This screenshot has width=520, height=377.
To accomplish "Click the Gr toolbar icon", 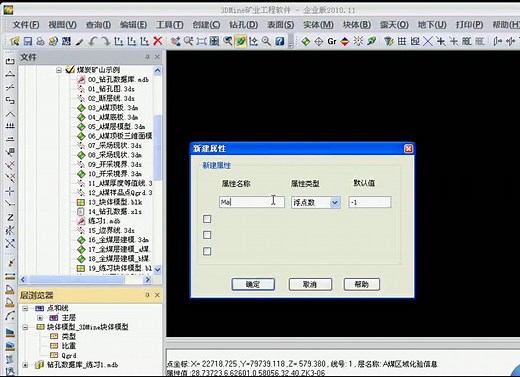I will click(x=332, y=41).
